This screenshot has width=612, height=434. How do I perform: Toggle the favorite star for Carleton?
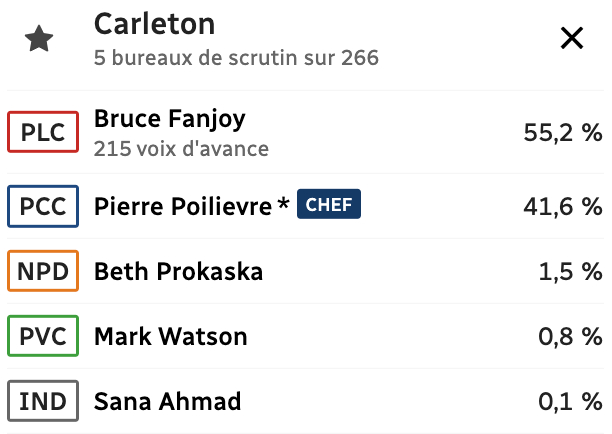pyautogui.click(x=39, y=40)
